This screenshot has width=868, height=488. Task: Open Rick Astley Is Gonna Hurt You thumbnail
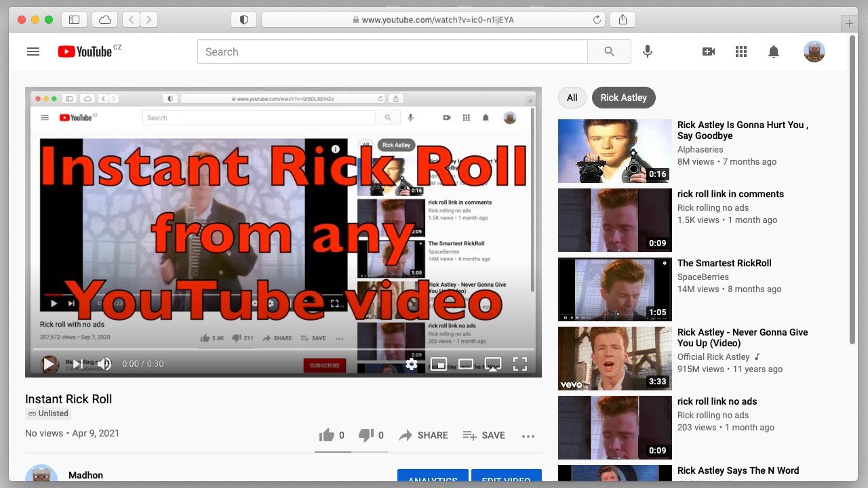[x=615, y=151]
